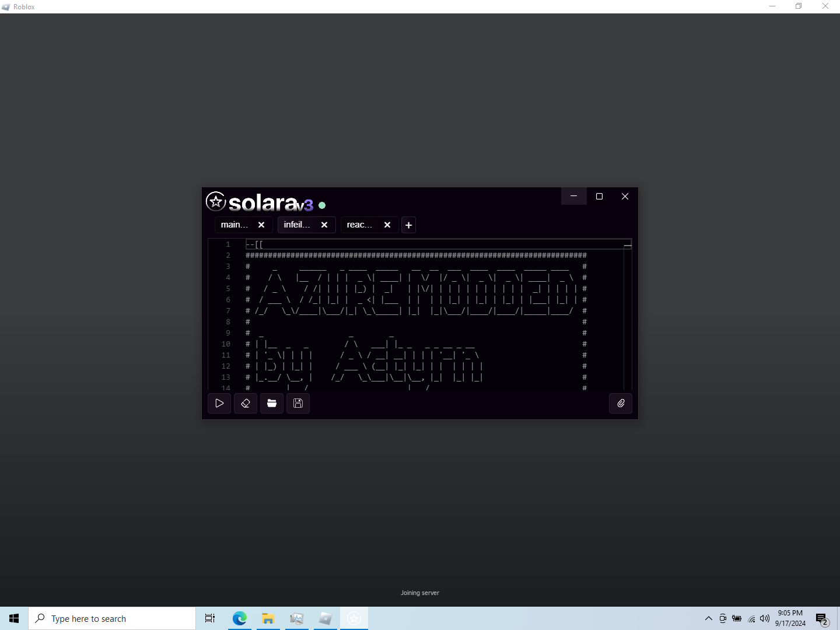Clear the editor with the eraser button
The height and width of the screenshot is (630, 840).
point(246,403)
